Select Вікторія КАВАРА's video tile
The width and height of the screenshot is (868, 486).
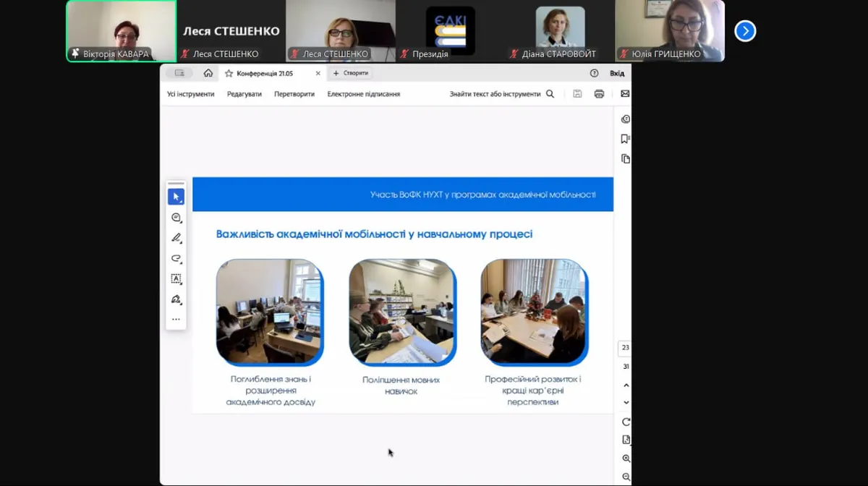click(122, 31)
